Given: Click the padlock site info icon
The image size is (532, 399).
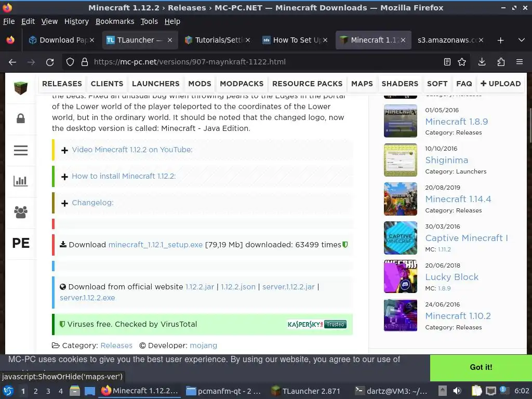Looking at the screenshot, I should tap(85, 62).
